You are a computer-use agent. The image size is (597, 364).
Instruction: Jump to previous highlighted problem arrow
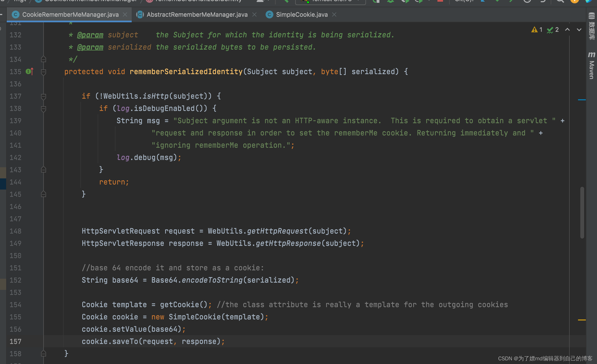click(x=567, y=30)
